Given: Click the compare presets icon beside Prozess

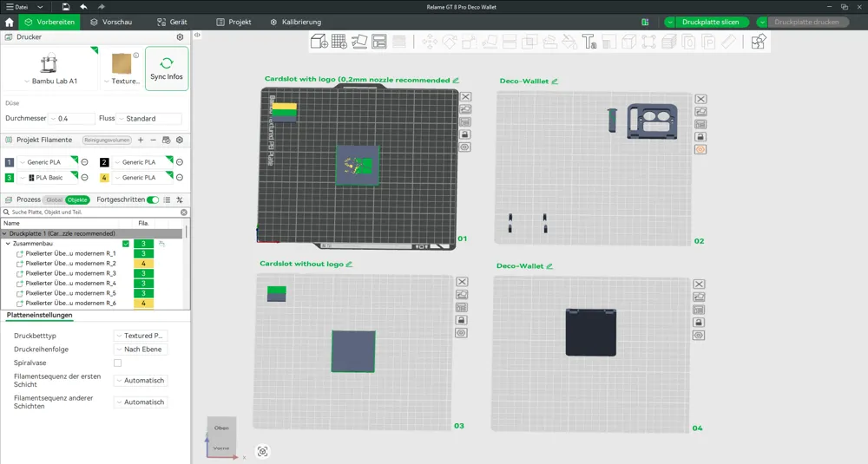Looking at the screenshot, I should pos(180,199).
